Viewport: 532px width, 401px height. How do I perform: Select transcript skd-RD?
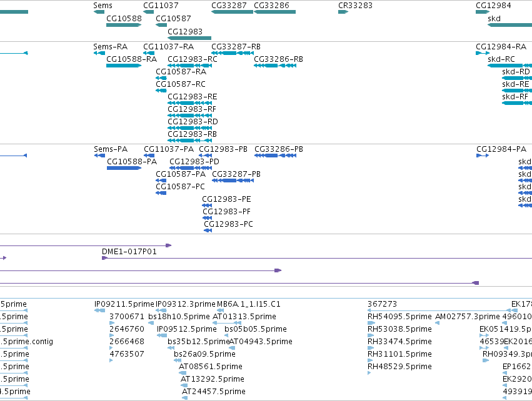tap(516, 72)
